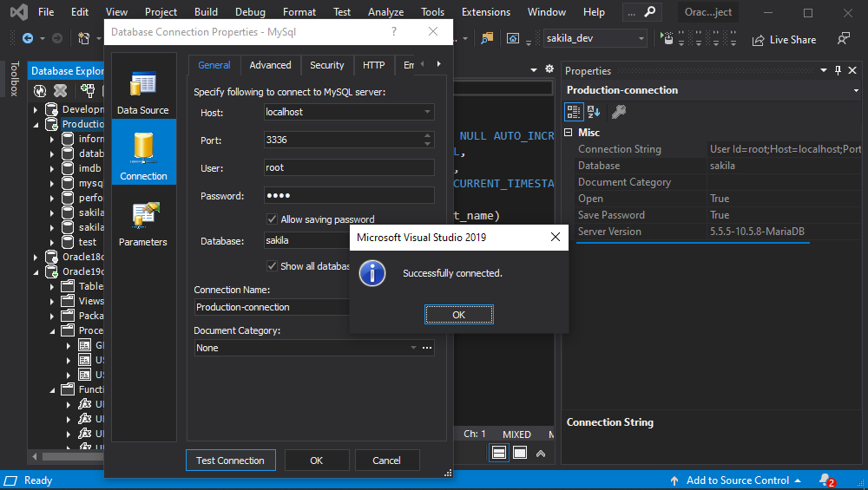The height and width of the screenshot is (490, 868).
Task: Open the Properties window options arrow
Action: click(x=823, y=70)
